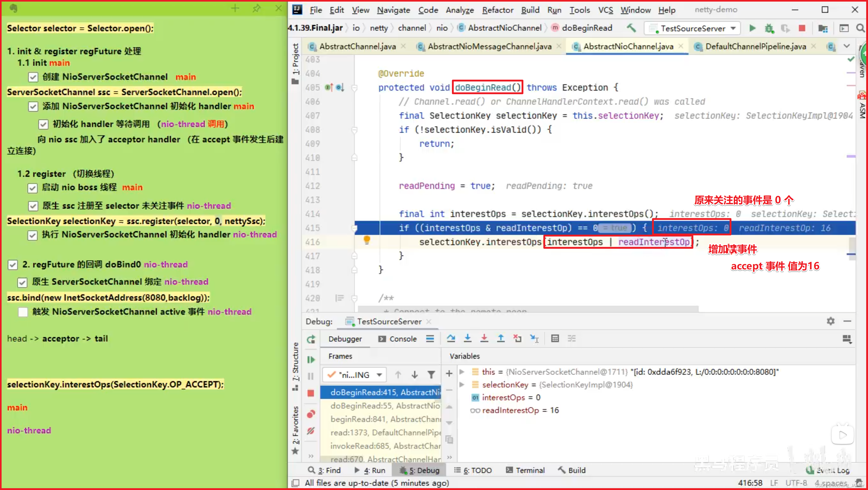Switch to the Console tab
Screen dimensions: 868x490
point(398,339)
